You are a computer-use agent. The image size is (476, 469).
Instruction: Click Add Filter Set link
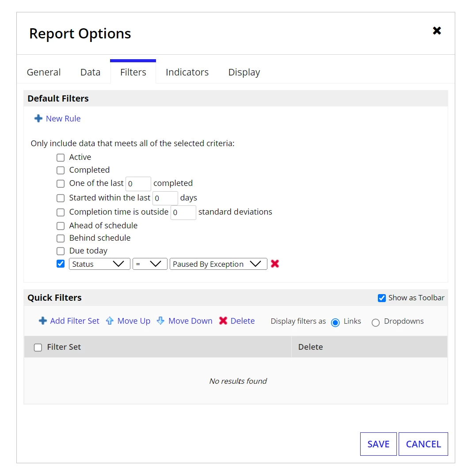pos(75,321)
